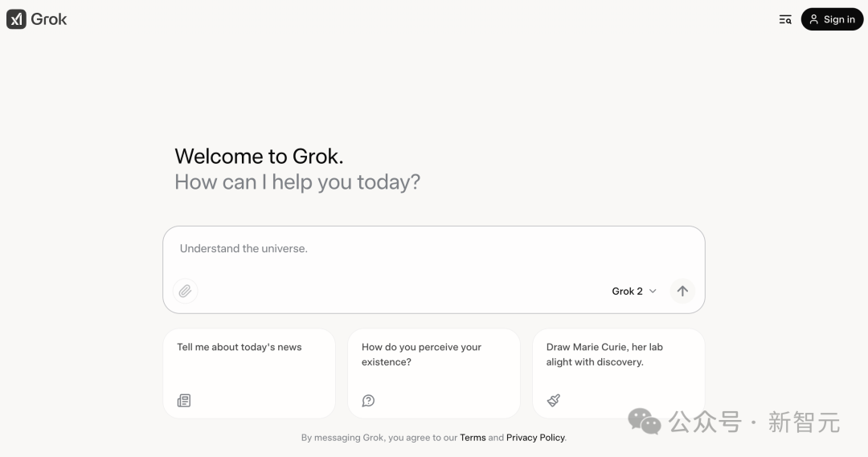The width and height of the screenshot is (868, 457).
Task: Click the WeChat logo in the watermark
Action: [645, 421]
